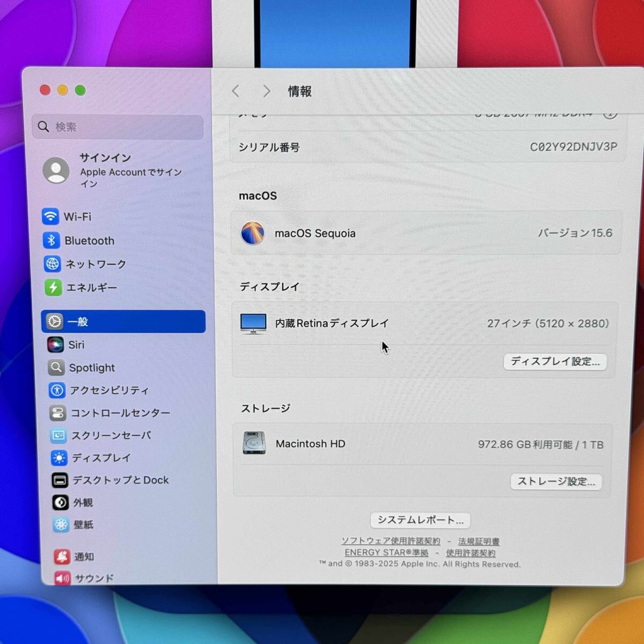Open the アクセシビリティ icon
The width and height of the screenshot is (644, 644).
[57, 390]
